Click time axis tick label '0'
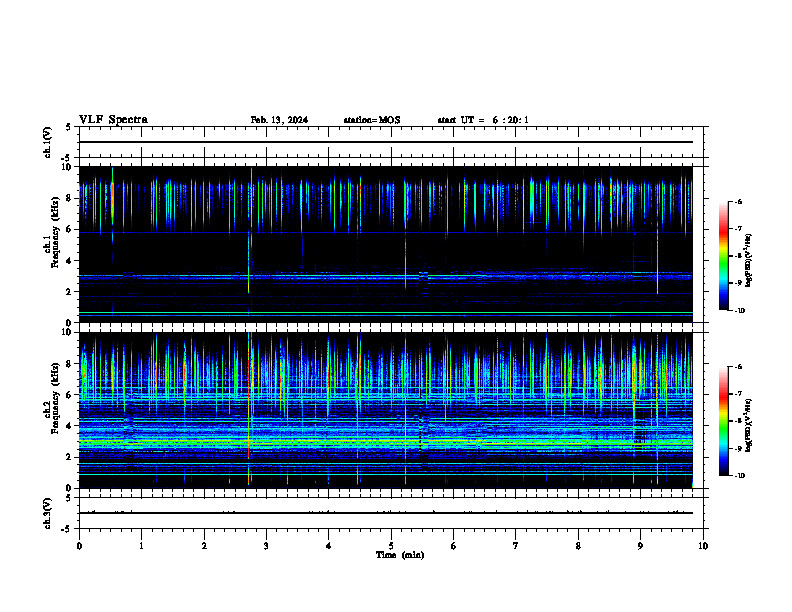 tap(79, 546)
